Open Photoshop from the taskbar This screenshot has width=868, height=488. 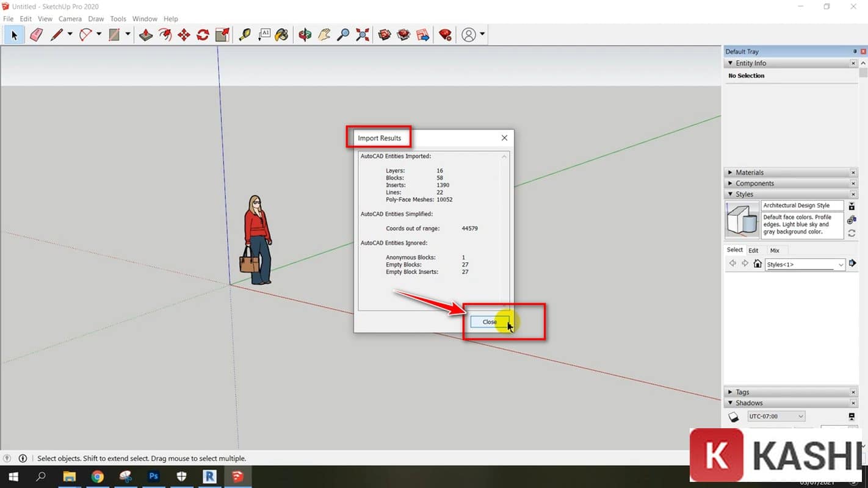(x=153, y=476)
